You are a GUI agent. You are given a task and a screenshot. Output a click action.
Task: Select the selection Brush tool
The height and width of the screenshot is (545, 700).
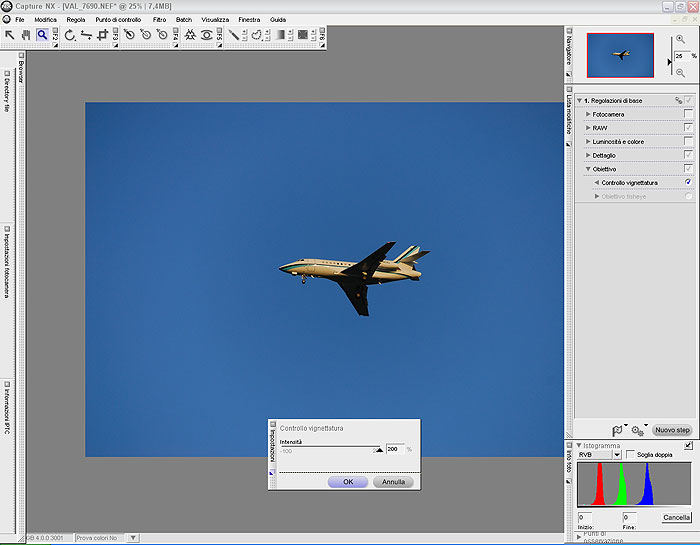(x=233, y=35)
